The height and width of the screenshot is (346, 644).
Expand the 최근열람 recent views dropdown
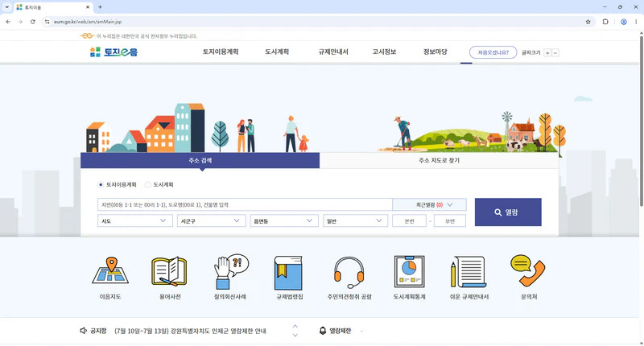pos(429,204)
